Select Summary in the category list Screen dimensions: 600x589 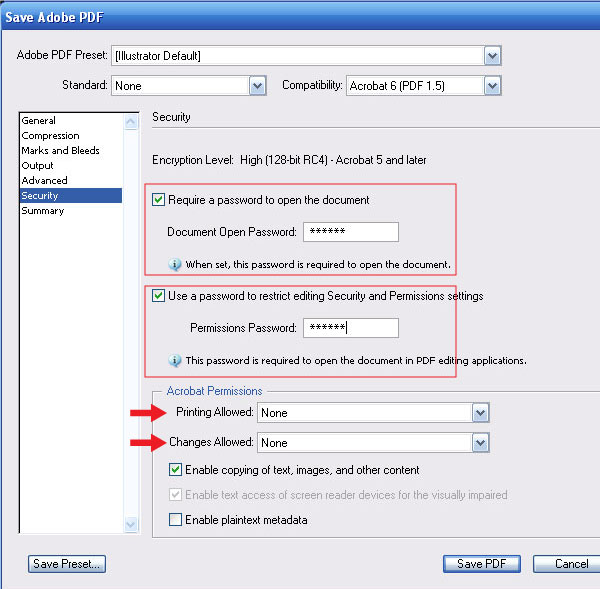click(x=42, y=211)
